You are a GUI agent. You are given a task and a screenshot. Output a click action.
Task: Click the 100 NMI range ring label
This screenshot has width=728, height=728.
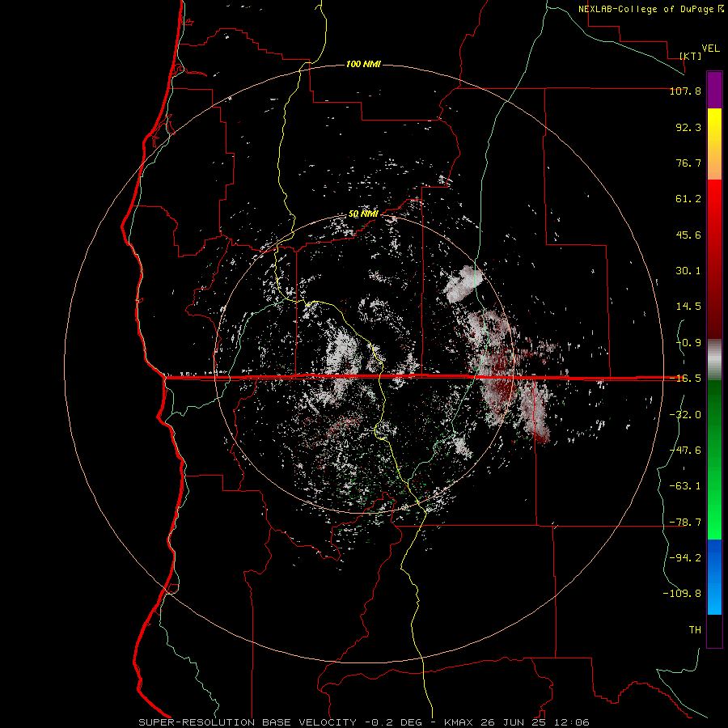(363, 64)
